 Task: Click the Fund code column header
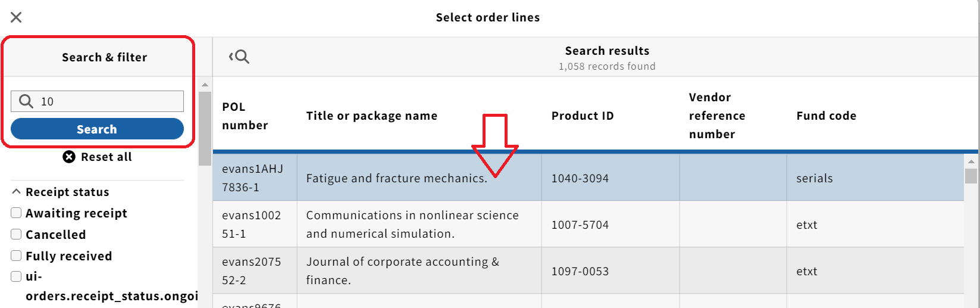[826, 116]
